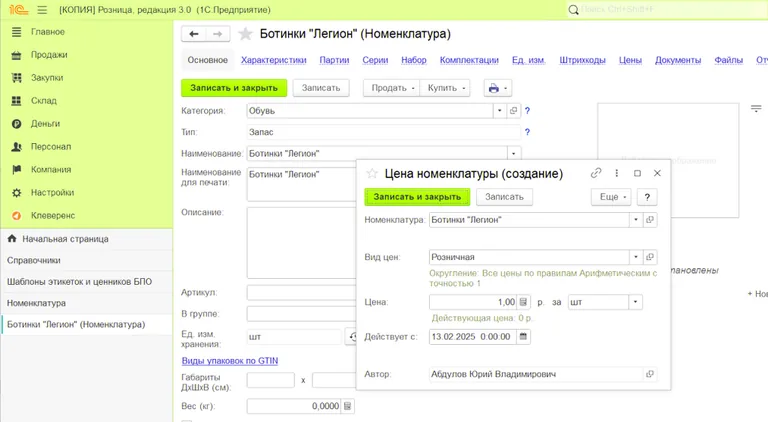Screen dimensions: 768x422
Task: Go back with the left arrow
Action: 194,34
